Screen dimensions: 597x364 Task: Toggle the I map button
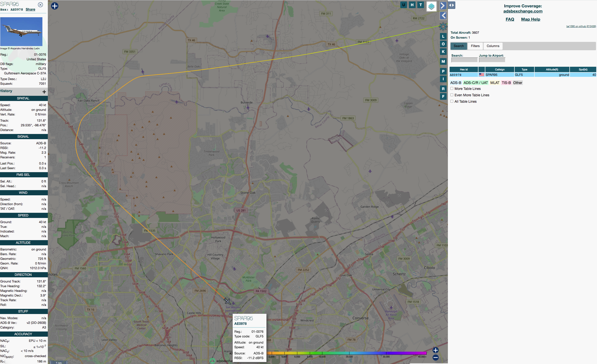click(443, 79)
